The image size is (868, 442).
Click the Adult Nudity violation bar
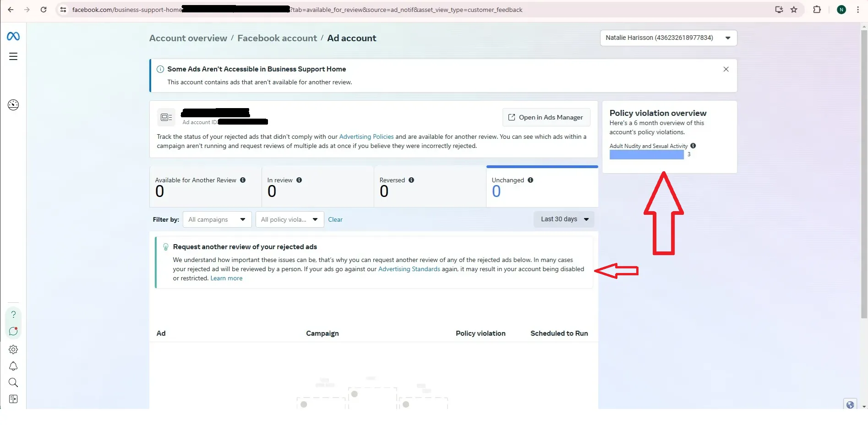[x=646, y=155]
